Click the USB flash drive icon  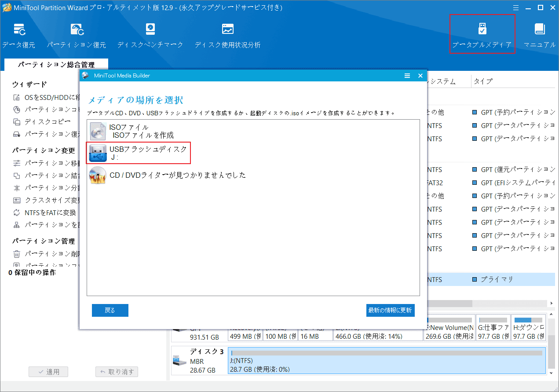pos(98,153)
